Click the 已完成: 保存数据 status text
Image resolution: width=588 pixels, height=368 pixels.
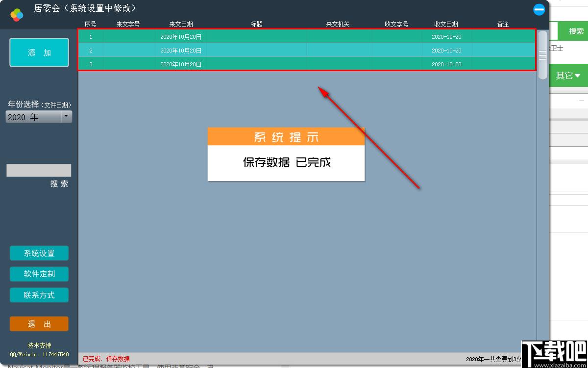106,359
